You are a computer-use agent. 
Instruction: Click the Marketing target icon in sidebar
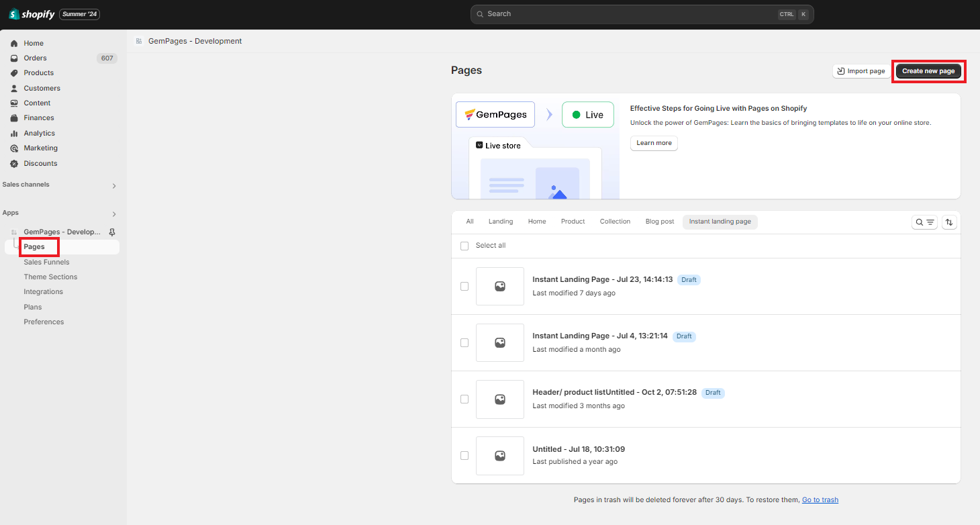tap(14, 148)
